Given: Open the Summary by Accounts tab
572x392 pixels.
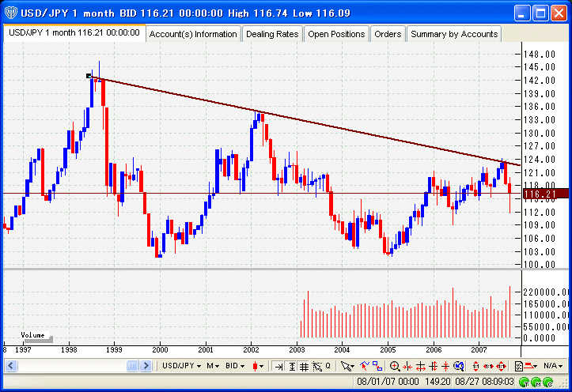Looking at the screenshot, I should (x=454, y=34).
